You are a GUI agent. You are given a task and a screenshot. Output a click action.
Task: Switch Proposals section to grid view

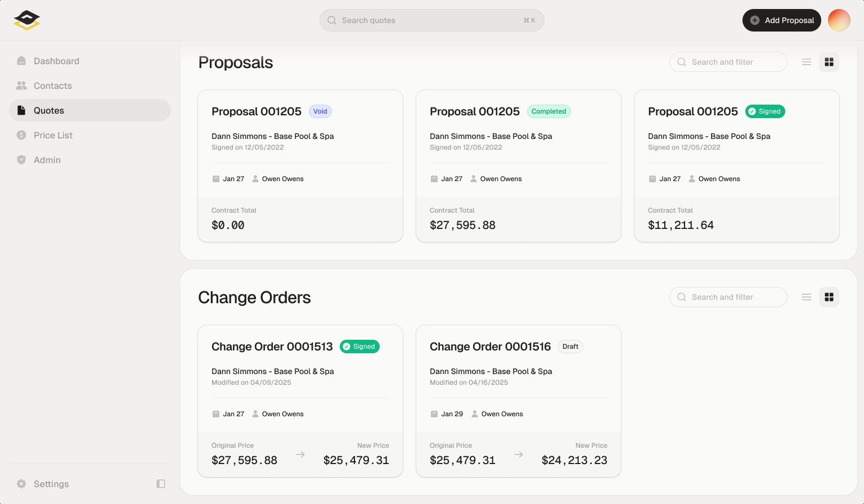pyautogui.click(x=829, y=62)
